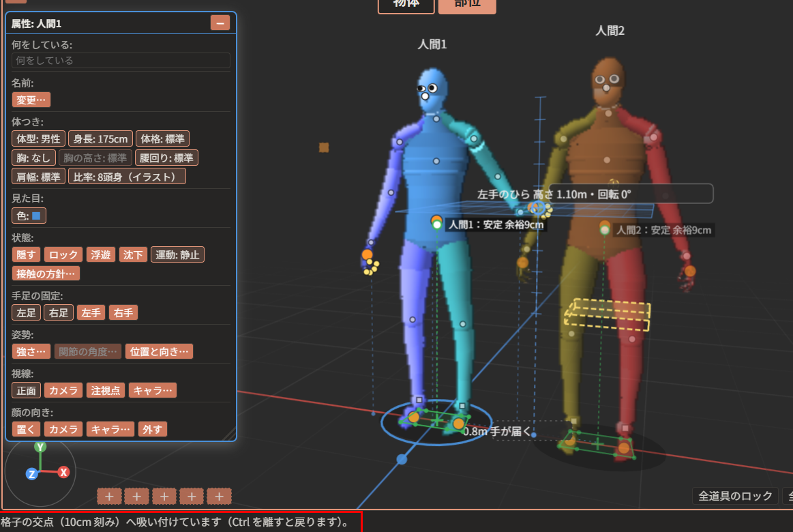Toggle the ロック state button
Image resolution: width=793 pixels, height=532 pixels.
point(63,255)
